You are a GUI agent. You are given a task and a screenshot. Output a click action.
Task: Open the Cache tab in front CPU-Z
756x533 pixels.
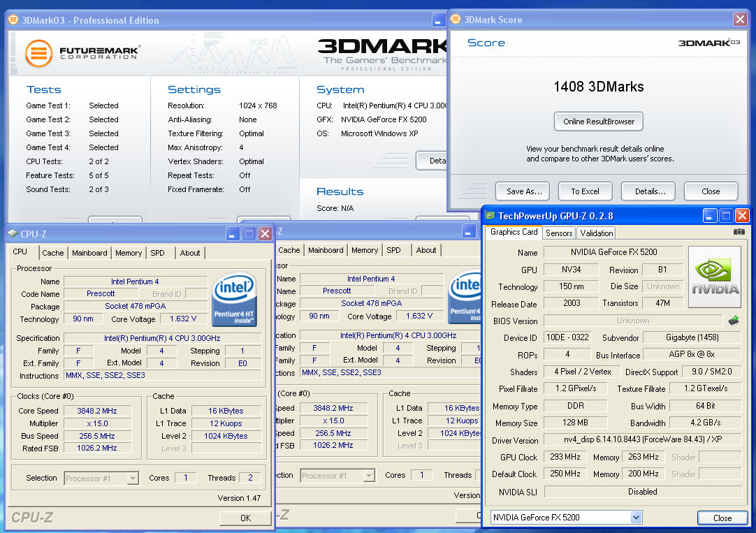point(52,253)
